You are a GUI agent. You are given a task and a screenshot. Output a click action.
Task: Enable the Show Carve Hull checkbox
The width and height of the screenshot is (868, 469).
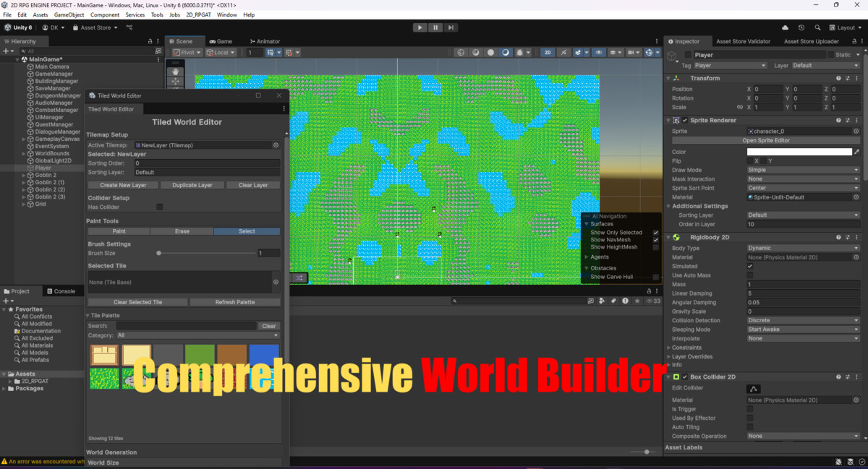click(x=655, y=277)
